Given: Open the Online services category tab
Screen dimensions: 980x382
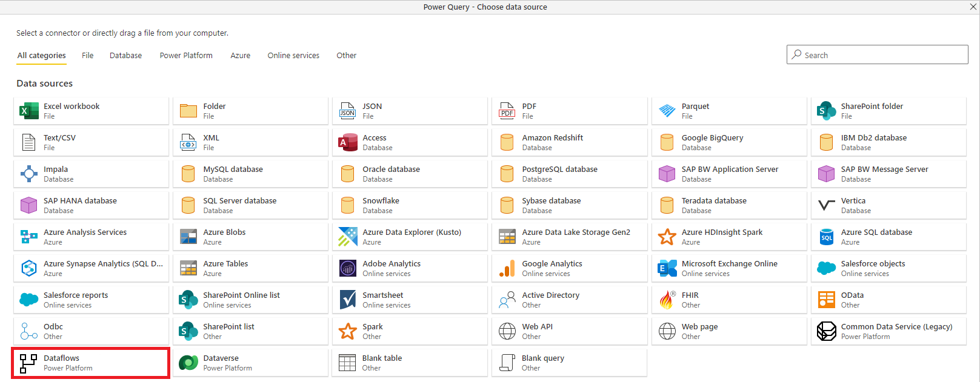Looking at the screenshot, I should pos(293,56).
